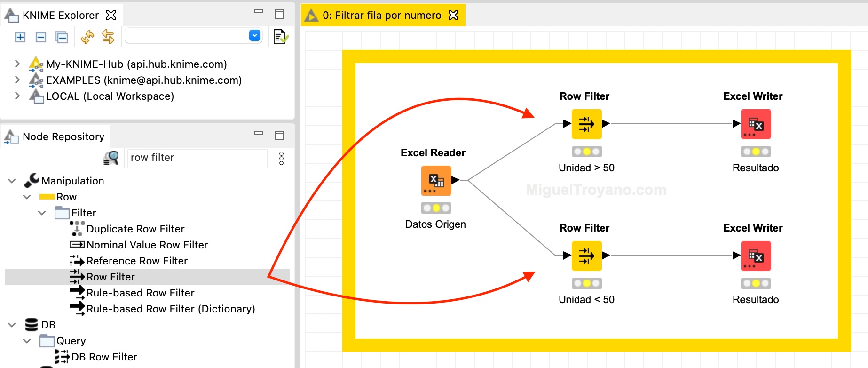Image resolution: width=868 pixels, height=368 pixels.
Task: Select My-KNIME-Hub (api.hub.knime.com)
Action: click(x=136, y=64)
